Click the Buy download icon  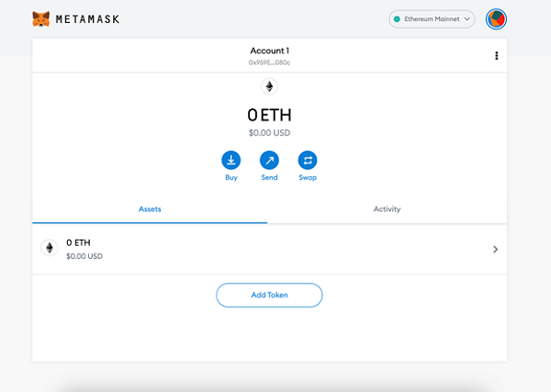tap(231, 160)
